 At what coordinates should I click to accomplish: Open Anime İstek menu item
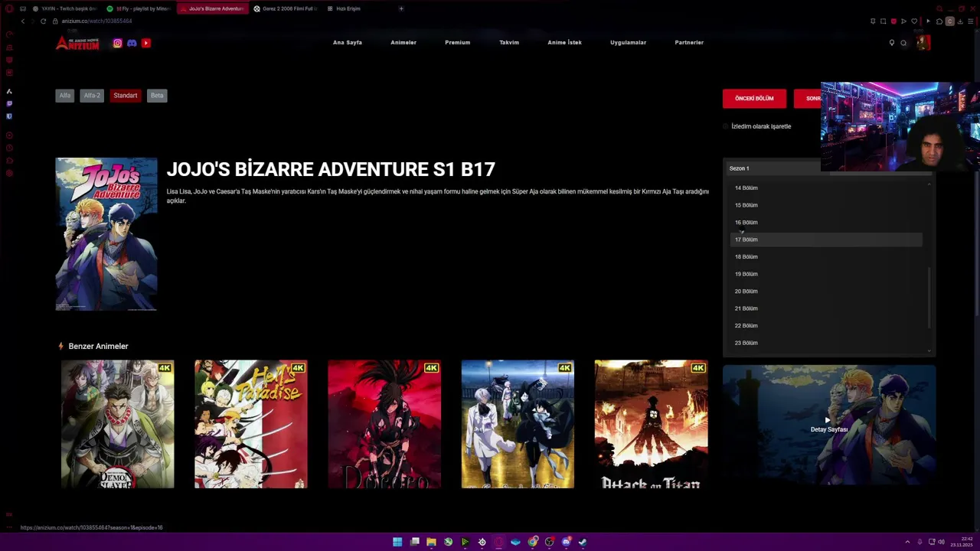[x=564, y=43]
